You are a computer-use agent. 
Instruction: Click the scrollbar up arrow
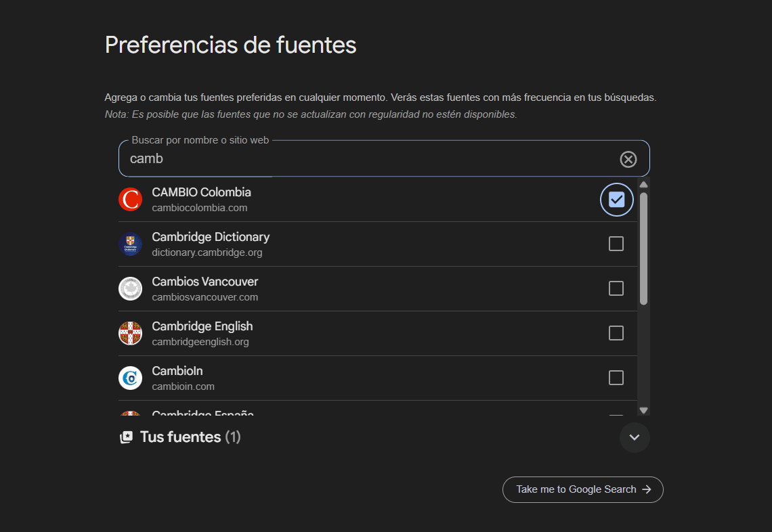click(x=643, y=185)
